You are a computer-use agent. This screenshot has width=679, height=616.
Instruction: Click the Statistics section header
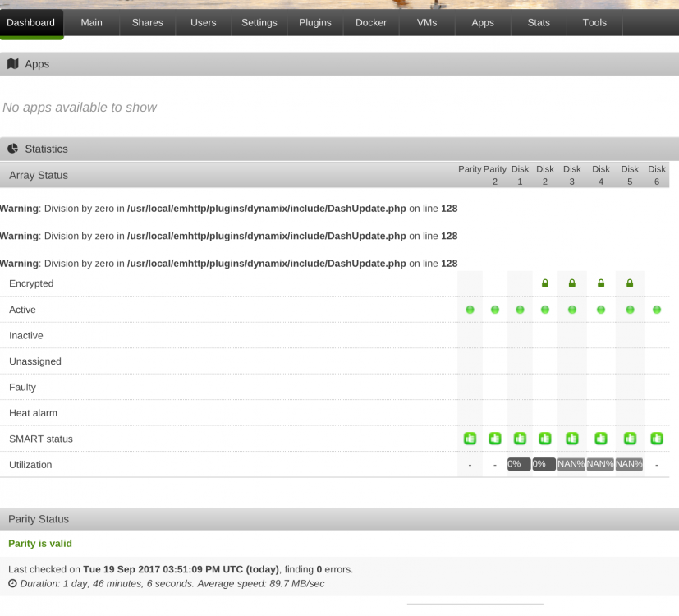[x=340, y=149]
